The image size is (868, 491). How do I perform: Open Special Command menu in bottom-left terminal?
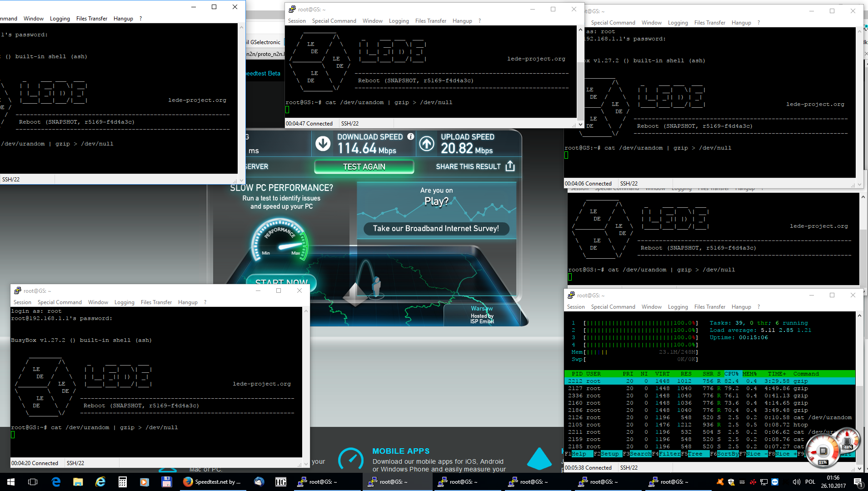60,302
